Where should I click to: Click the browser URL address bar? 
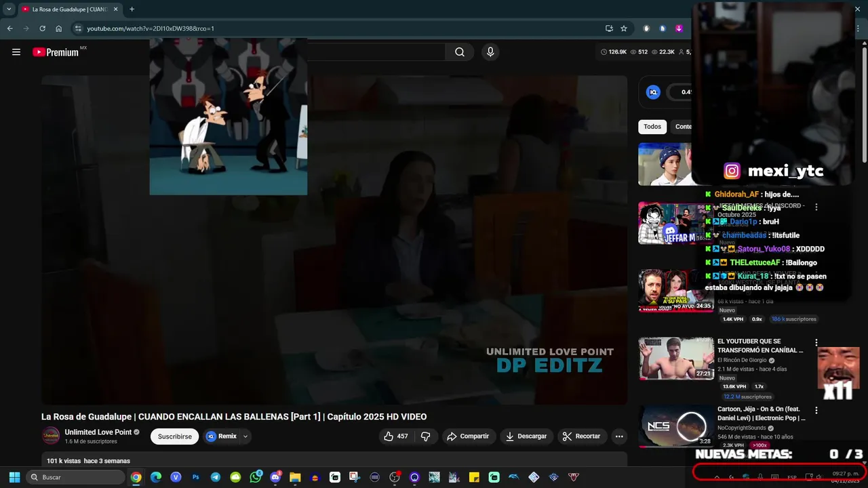[339, 28]
